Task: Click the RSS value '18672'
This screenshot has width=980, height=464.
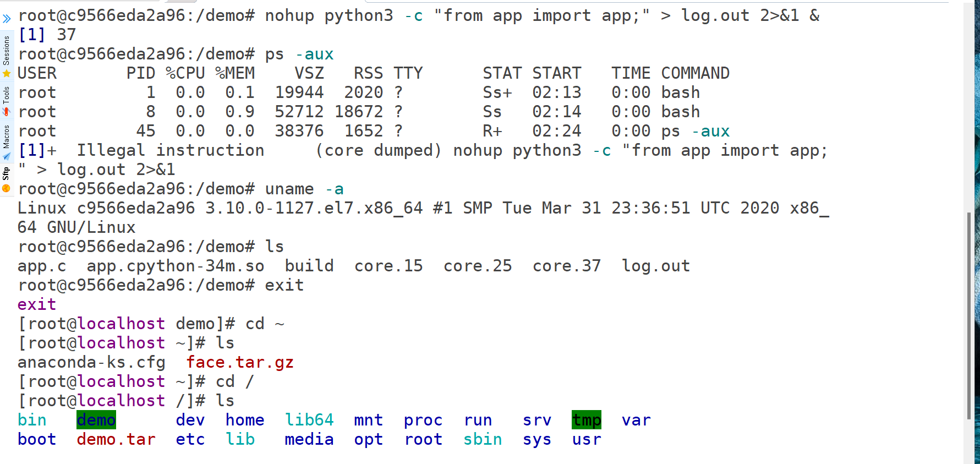Action: click(x=359, y=112)
